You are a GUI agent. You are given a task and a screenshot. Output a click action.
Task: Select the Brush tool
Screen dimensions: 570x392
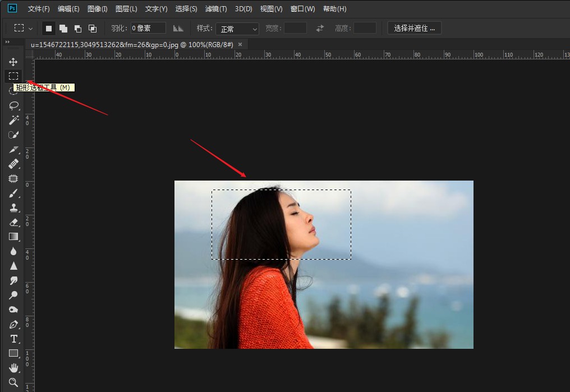pyautogui.click(x=13, y=193)
